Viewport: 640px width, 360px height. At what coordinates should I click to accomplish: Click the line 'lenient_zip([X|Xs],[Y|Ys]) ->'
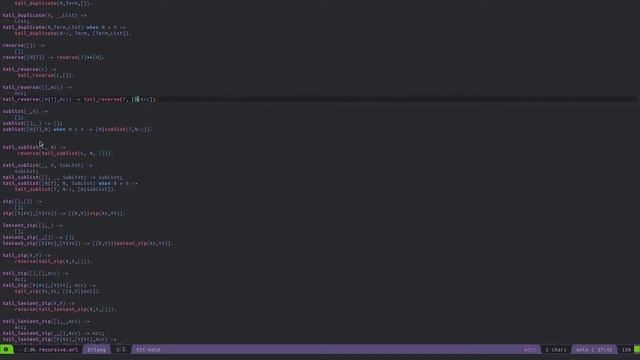coord(88,243)
